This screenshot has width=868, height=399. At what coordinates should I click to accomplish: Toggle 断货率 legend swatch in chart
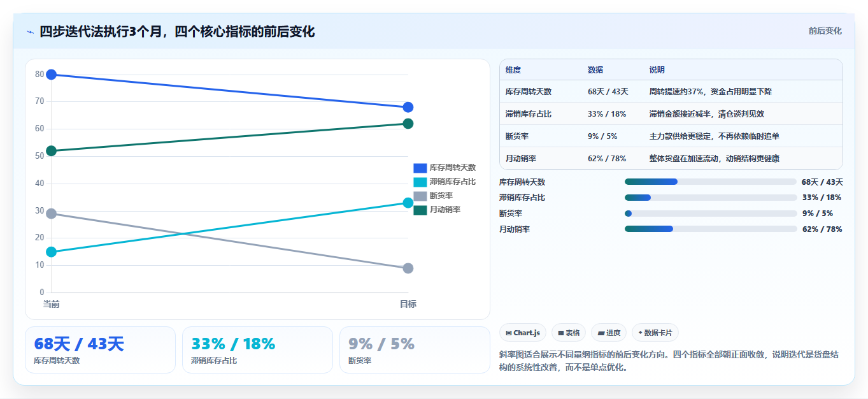point(420,196)
